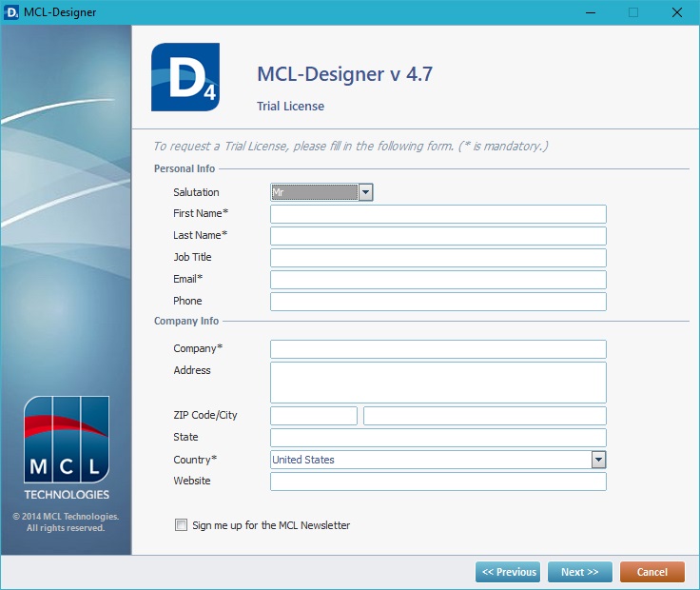The image size is (700, 590).
Task: Click the MCL-Designer D4 logo icon
Action: 185,77
